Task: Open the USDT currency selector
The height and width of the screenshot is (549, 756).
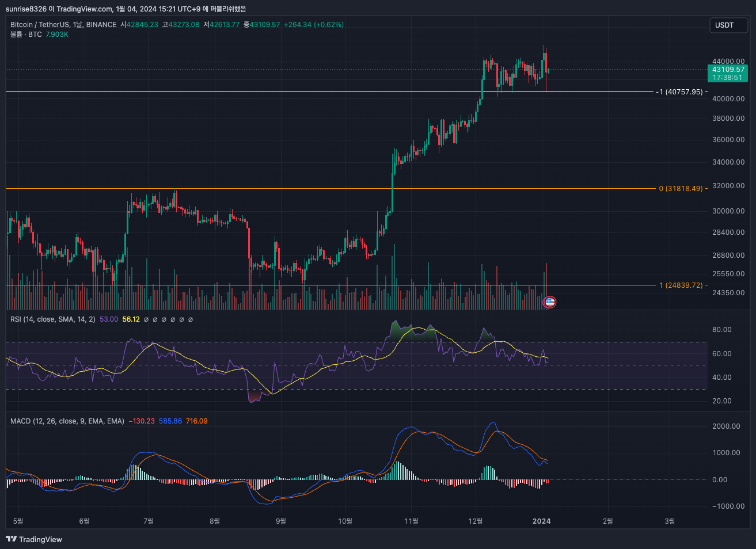Action: point(728,25)
